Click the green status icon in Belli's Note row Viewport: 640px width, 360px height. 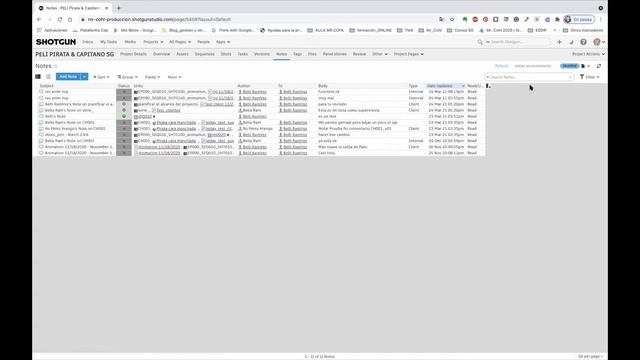(x=124, y=116)
